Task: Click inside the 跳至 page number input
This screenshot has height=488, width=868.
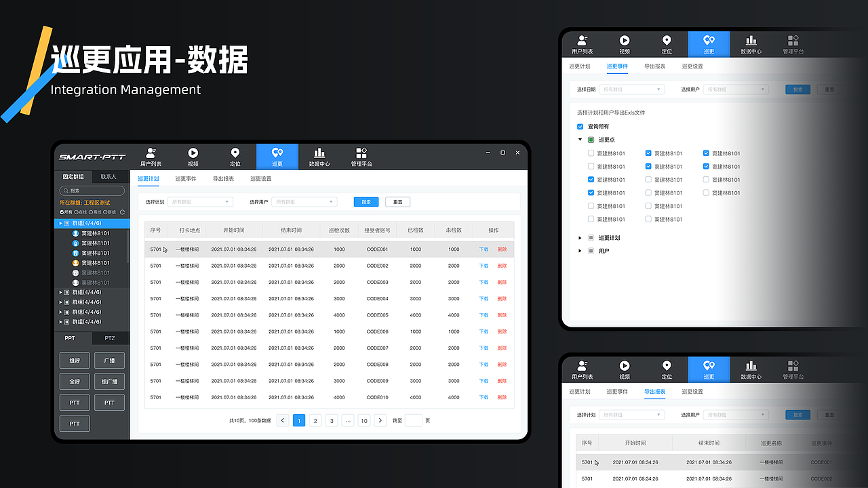Action: coord(414,420)
